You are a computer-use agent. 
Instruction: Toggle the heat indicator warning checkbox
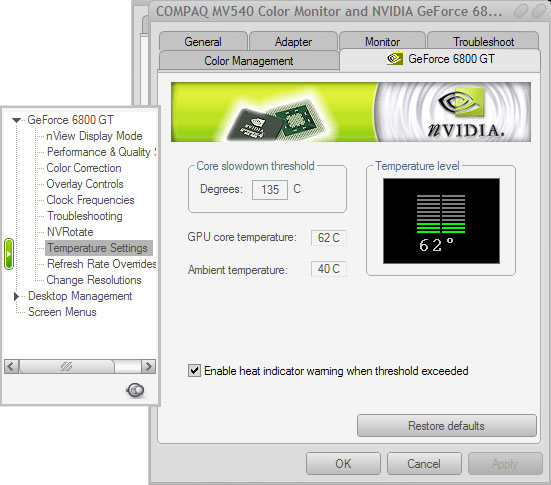194,370
